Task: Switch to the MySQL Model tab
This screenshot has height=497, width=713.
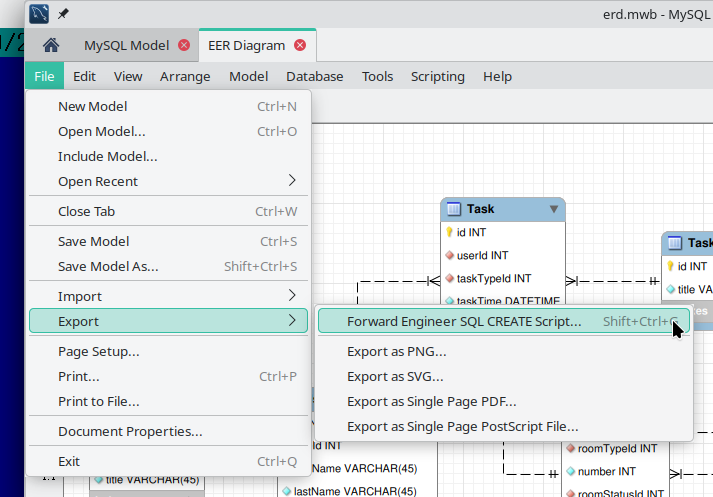Action: tap(126, 46)
